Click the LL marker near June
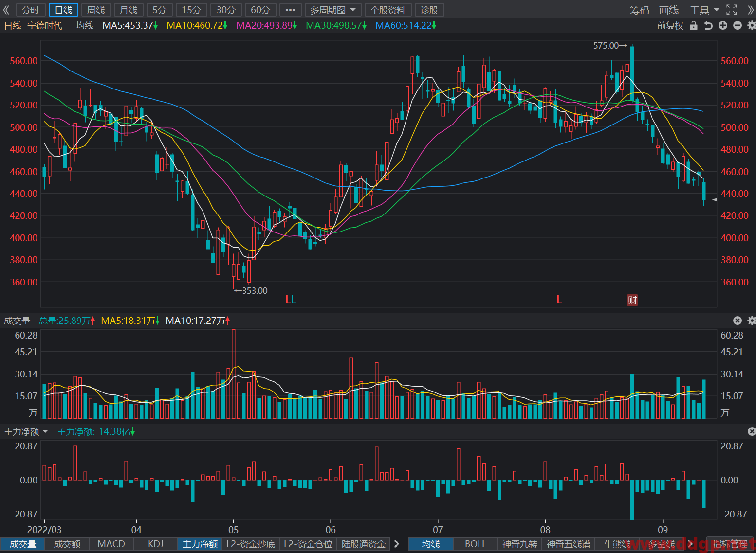This screenshot has width=756, height=553. click(291, 300)
